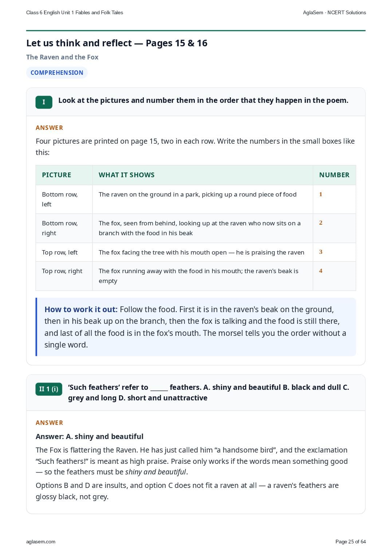Click the PICTURE column header
The image size is (392, 555).
[x=56, y=175]
